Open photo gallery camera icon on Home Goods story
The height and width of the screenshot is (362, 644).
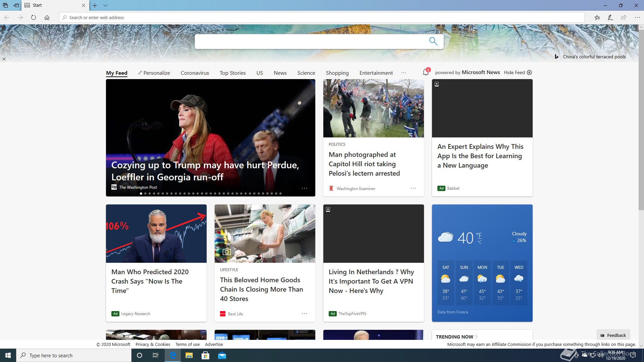(227, 252)
